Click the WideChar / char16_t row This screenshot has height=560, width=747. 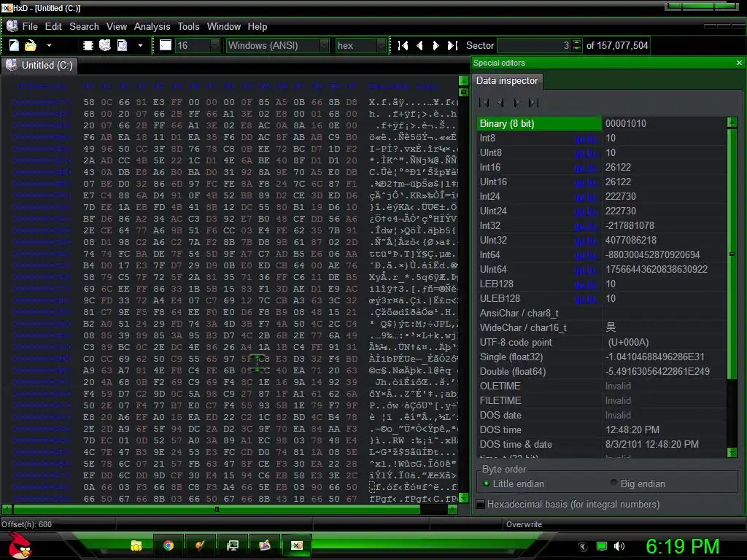[601, 327]
